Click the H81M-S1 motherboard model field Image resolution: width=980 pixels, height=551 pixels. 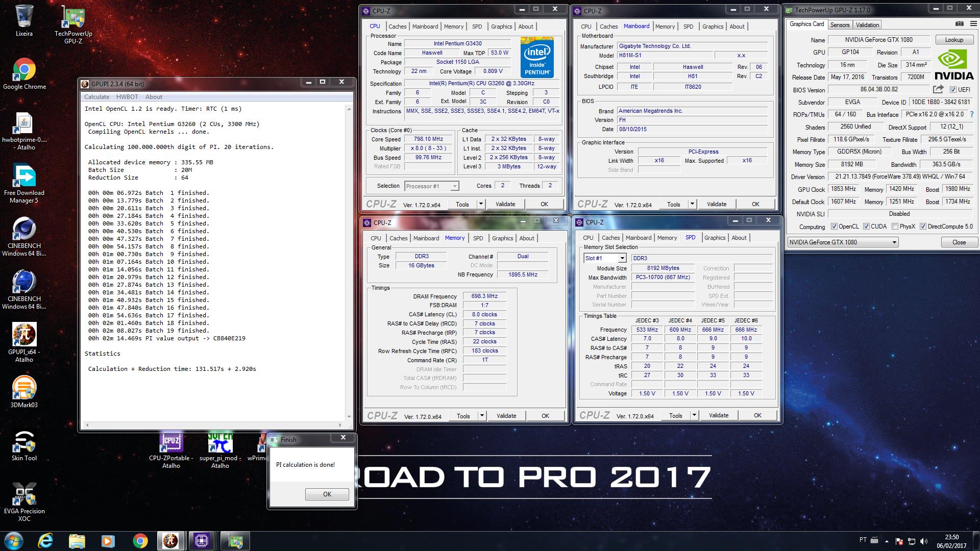click(665, 55)
